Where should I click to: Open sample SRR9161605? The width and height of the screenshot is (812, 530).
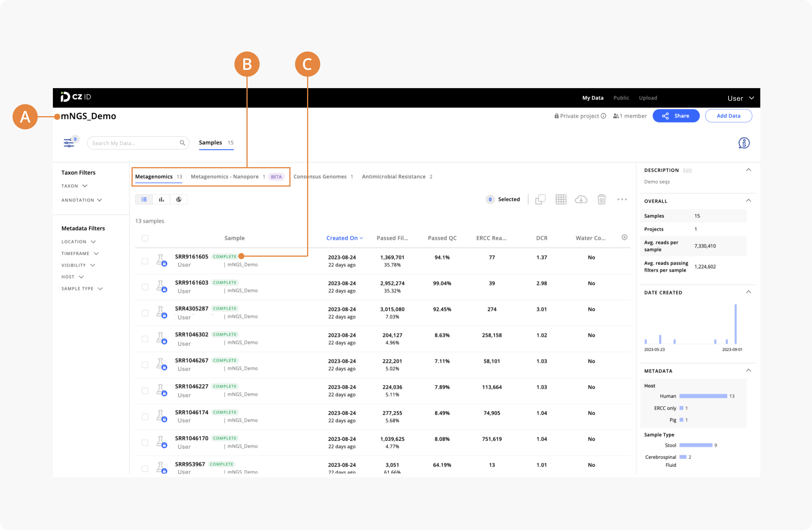click(191, 257)
